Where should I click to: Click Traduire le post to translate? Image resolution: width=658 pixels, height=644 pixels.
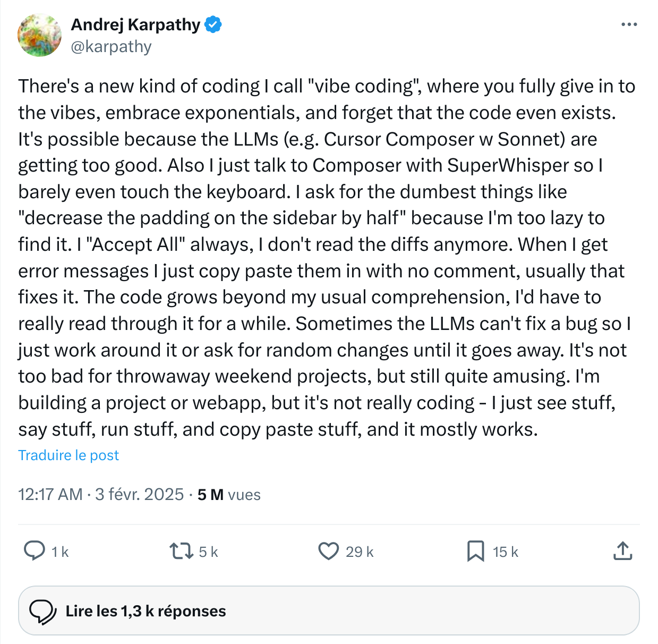pos(68,455)
